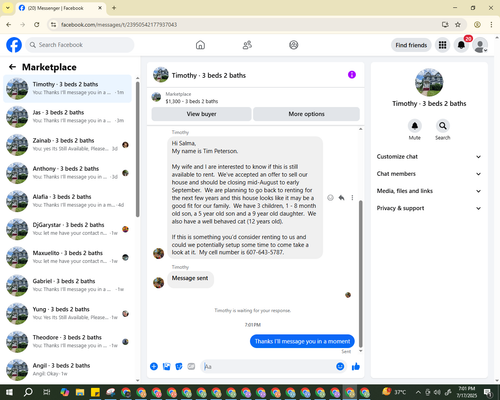
Task: Show hidden system tray icons
Action: pyautogui.click(x=418, y=392)
